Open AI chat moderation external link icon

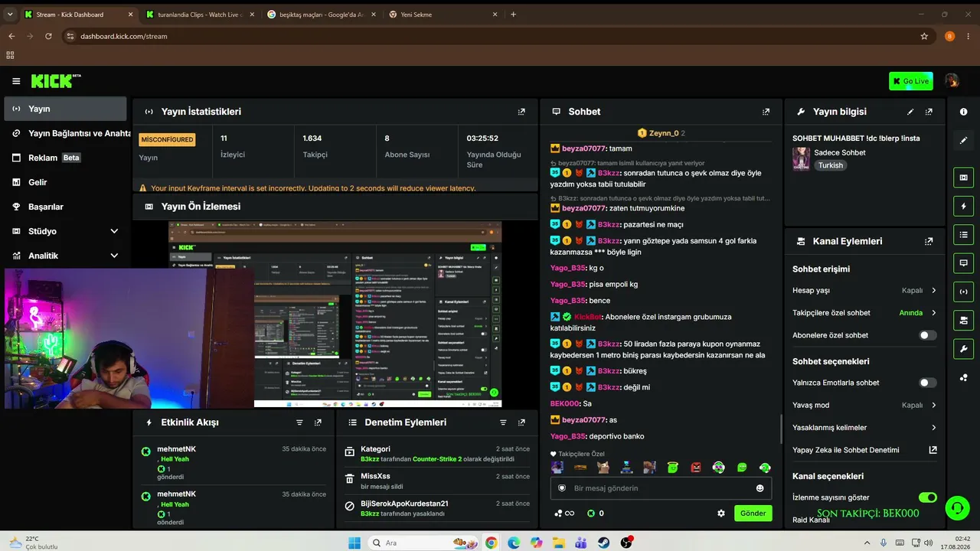tap(933, 450)
